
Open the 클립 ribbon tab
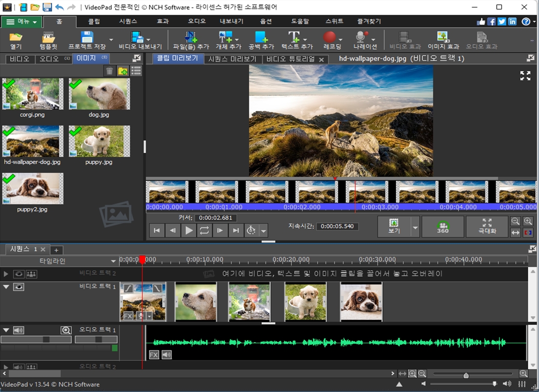(x=94, y=21)
